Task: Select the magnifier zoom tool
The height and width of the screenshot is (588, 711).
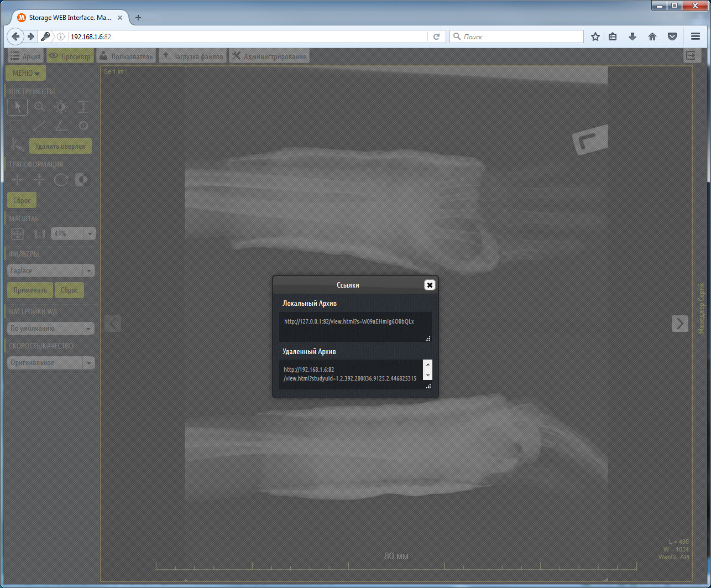Action: (39, 107)
